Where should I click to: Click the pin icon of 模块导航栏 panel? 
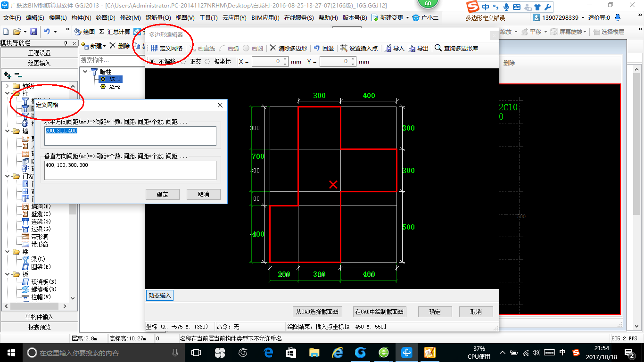click(x=66, y=43)
